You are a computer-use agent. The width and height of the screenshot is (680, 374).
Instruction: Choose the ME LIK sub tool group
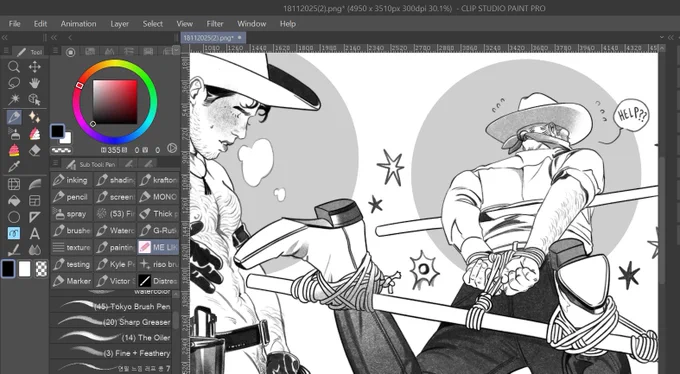(x=158, y=247)
